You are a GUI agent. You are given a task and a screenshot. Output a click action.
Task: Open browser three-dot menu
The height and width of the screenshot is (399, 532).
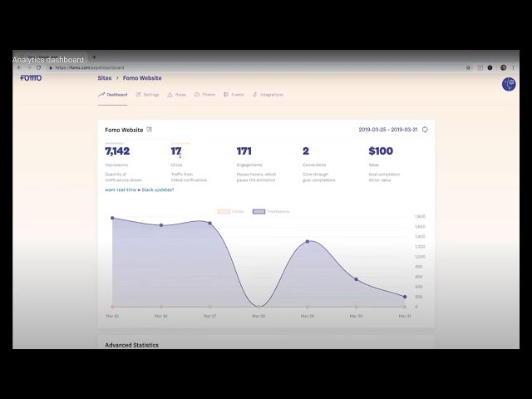tap(514, 67)
